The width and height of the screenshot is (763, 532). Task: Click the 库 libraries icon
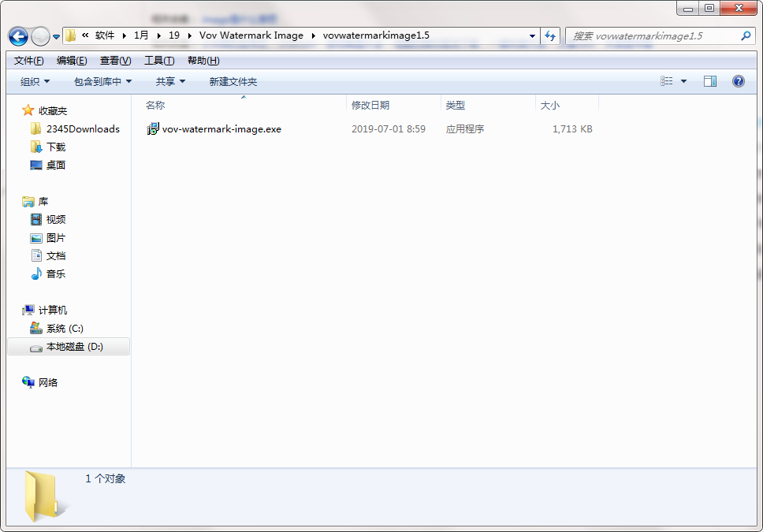click(28, 202)
